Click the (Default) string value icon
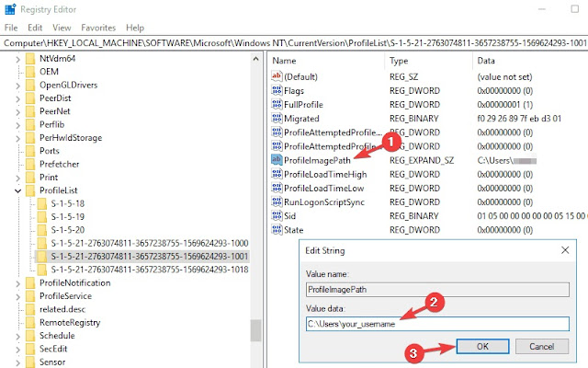 (277, 76)
